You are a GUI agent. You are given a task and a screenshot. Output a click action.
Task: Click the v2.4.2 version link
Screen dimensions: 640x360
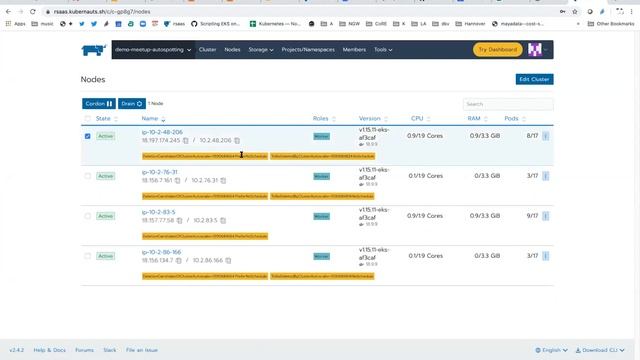coord(16,350)
